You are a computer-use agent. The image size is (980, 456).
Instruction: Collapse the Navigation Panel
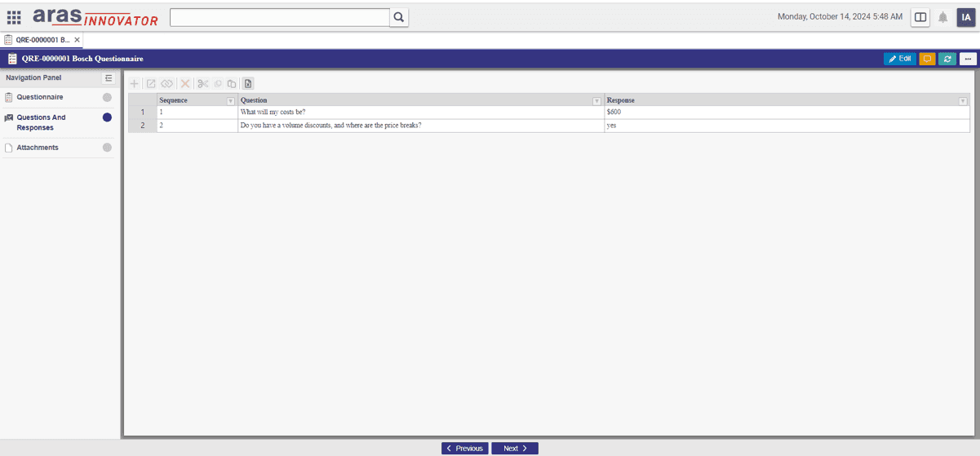109,78
